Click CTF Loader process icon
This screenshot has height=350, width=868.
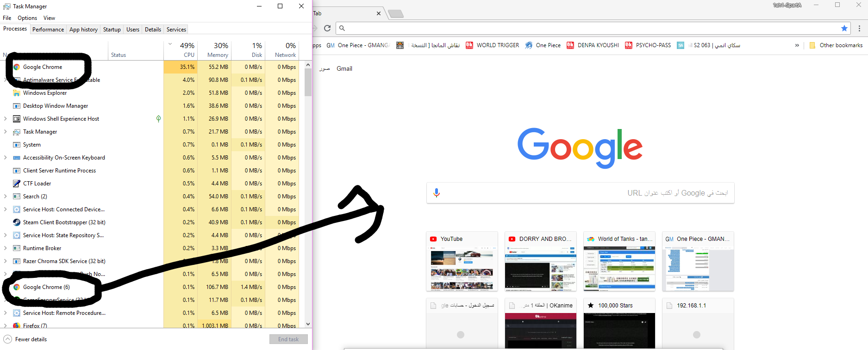pyautogui.click(x=17, y=184)
